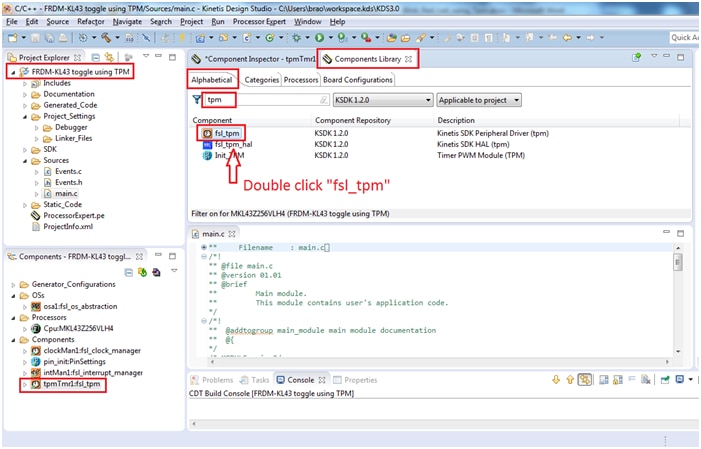Click the filter funnel icon in Components Library
Viewport: 701px width, 449px height.
[x=196, y=99]
